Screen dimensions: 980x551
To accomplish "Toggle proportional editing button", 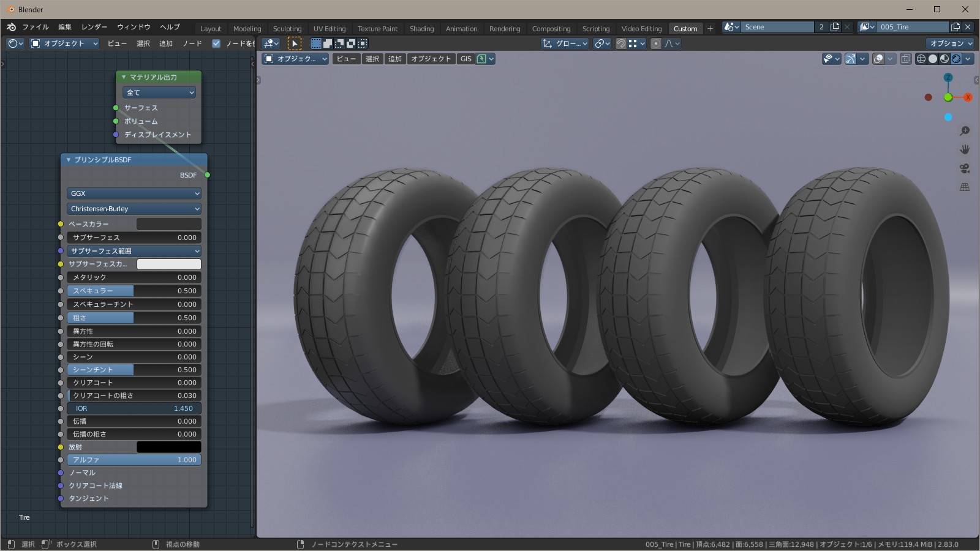I will 656,43.
